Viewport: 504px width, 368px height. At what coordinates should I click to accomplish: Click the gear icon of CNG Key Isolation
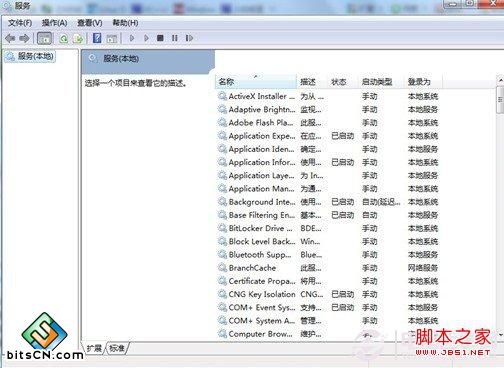pos(222,294)
